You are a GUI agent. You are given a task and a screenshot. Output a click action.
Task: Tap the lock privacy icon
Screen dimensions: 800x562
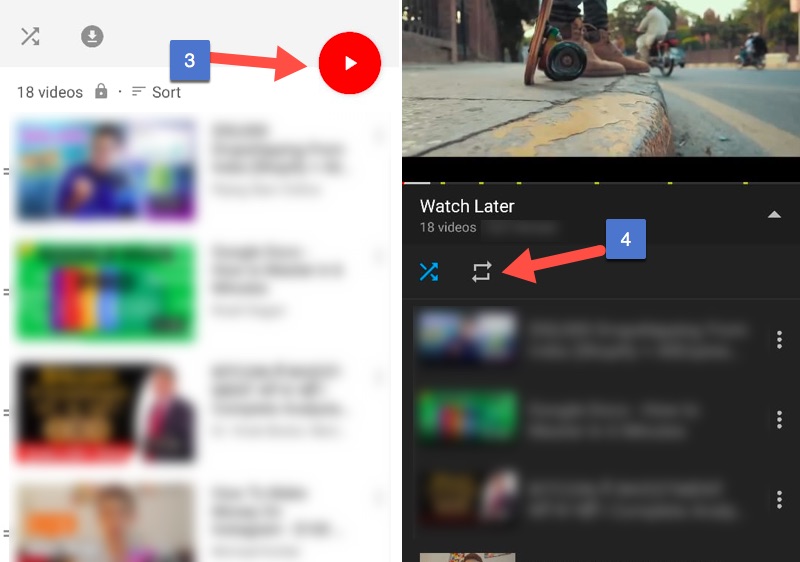point(101,91)
